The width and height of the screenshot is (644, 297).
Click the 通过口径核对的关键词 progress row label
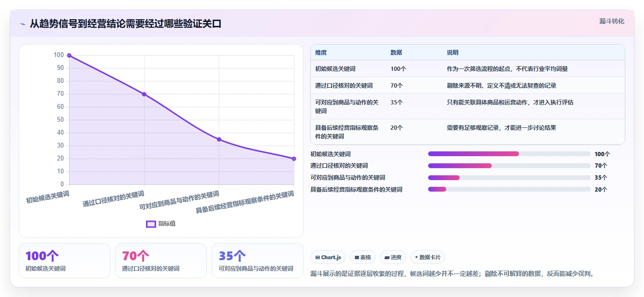339,166
